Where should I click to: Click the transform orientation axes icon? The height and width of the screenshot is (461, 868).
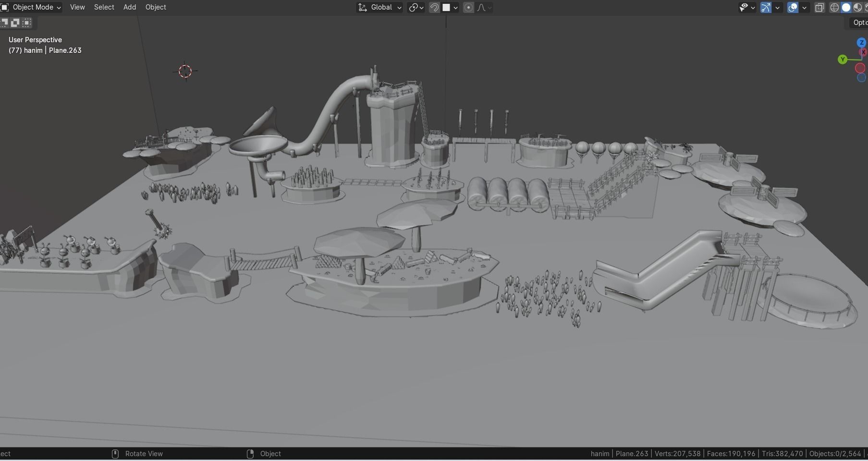click(x=363, y=7)
